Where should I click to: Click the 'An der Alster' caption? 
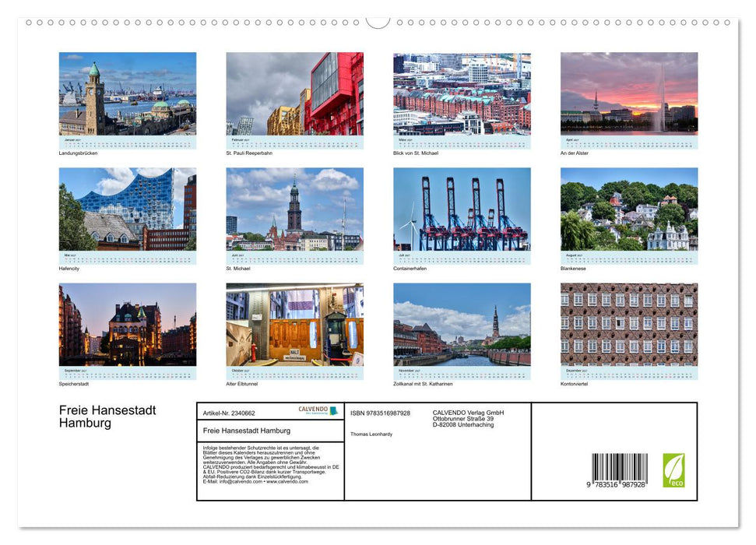tap(575, 153)
